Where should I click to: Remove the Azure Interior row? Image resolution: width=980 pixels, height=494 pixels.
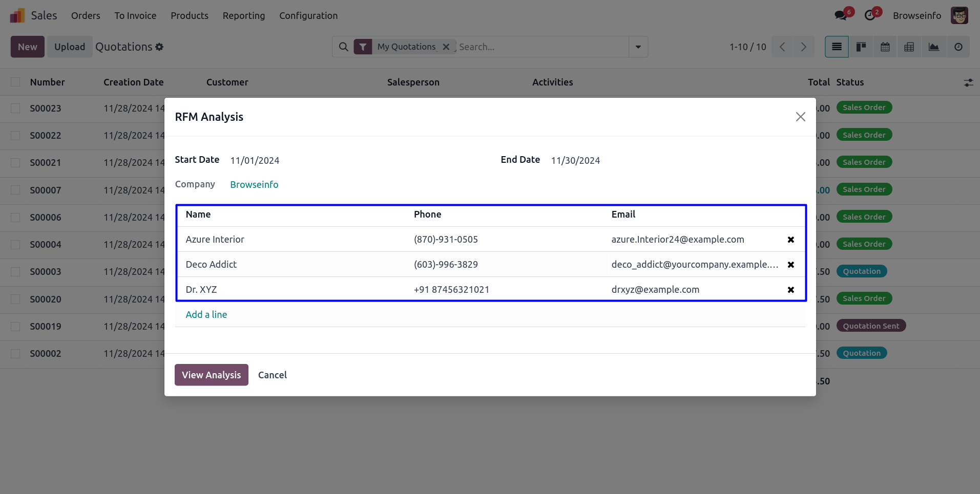click(x=790, y=240)
